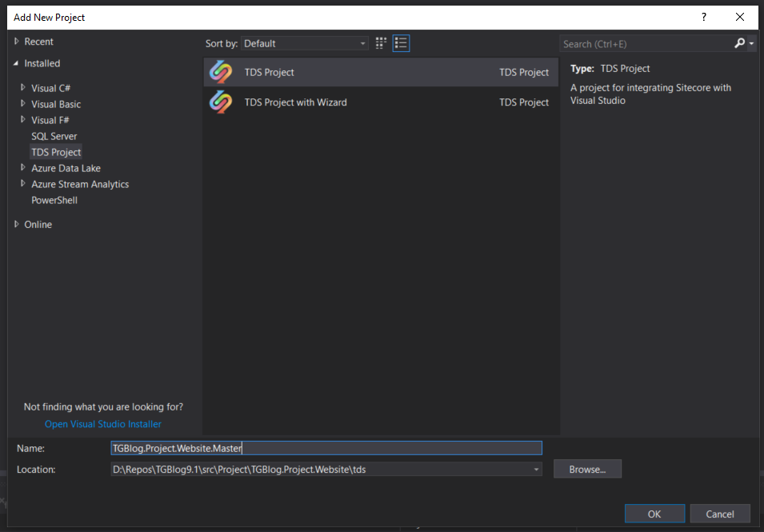Viewport: 764px width, 532px height.
Task: Expand the Azure Data Lake node
Action: [x=23, y=167]
